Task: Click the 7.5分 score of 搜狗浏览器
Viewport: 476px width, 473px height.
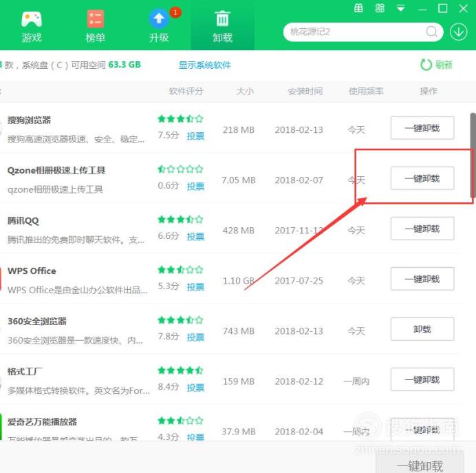Action: click(x=168, y=135)
